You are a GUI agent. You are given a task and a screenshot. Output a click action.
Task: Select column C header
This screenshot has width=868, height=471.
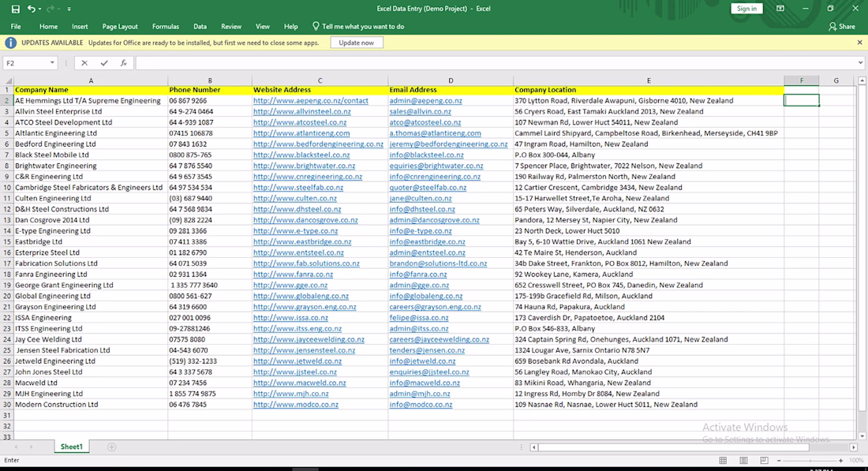tap(320, 80)
